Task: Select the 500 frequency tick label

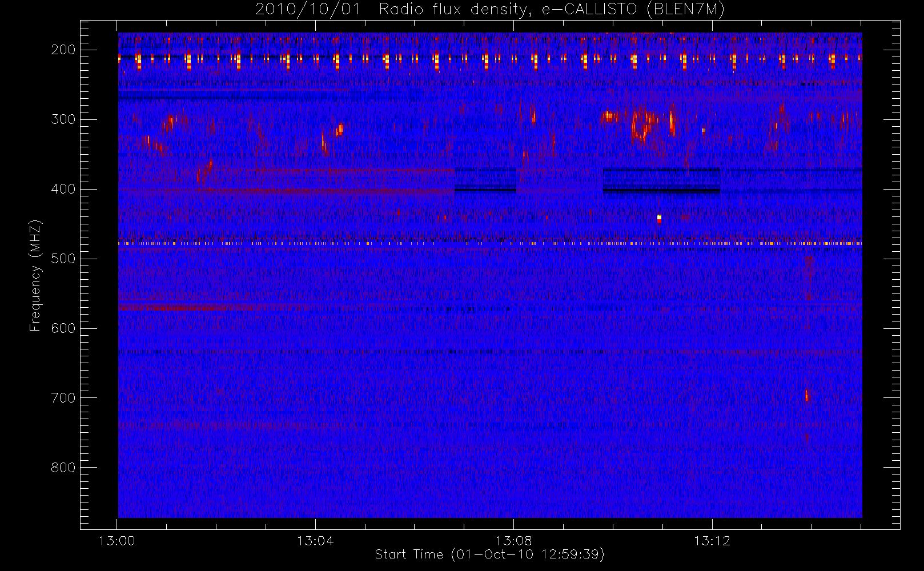Action: [x=63, y=259]
